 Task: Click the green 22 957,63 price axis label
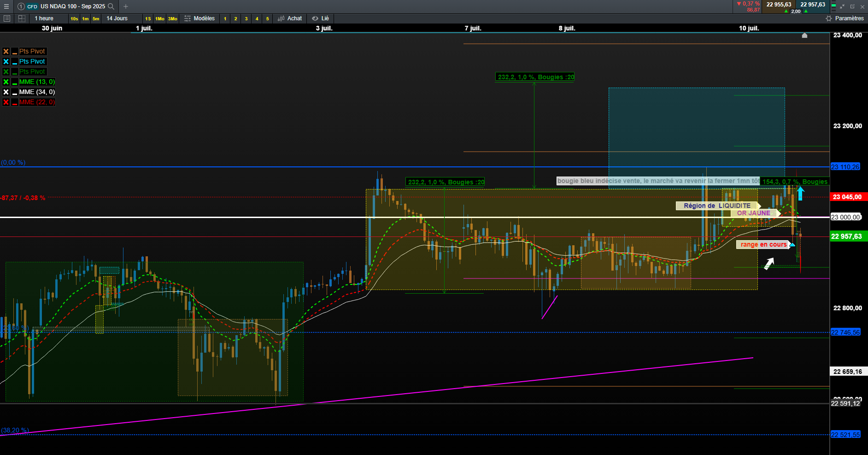coord(849,236)
